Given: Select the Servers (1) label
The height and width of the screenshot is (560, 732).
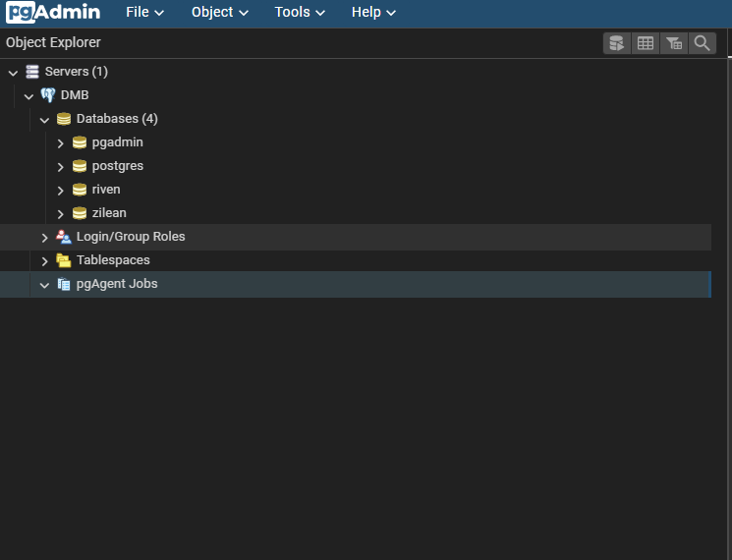Looking at the screenshot, I should [77, 72].
